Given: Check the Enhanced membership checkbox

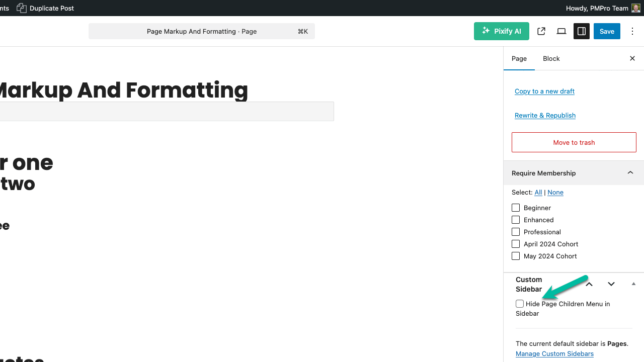Looking at the screenshot, I should [516, 220].
